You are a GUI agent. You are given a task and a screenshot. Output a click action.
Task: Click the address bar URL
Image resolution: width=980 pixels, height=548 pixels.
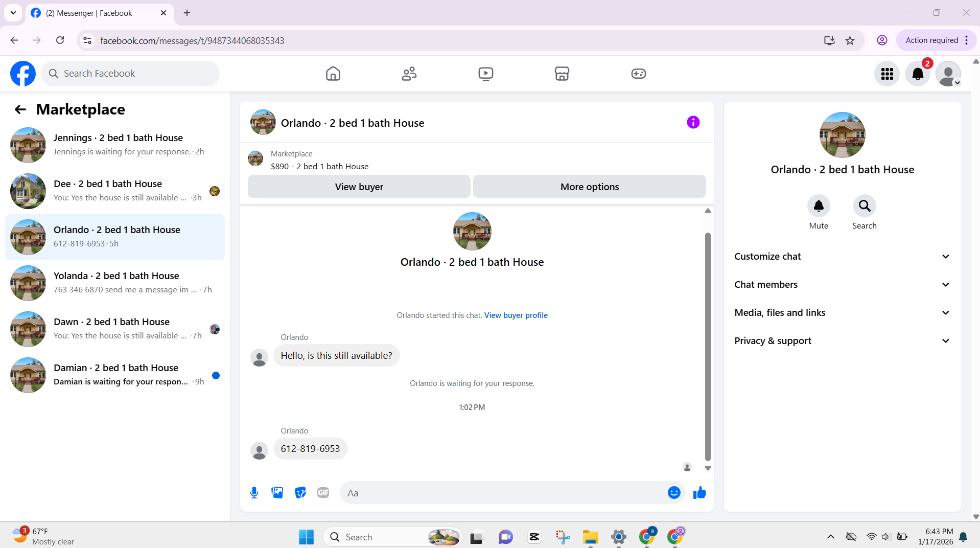(192, 40)
